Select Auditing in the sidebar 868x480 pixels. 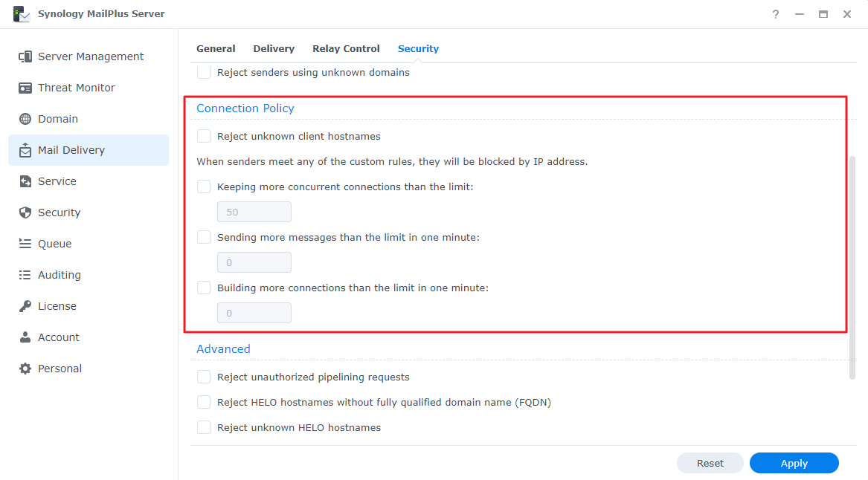[x=60, y=274]
